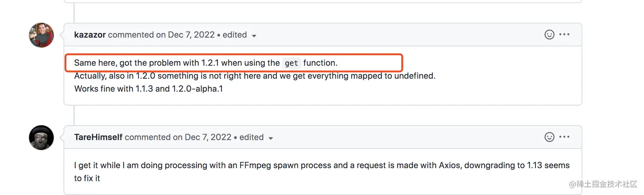Image resolution: width=644 pixels, height=195 pixels.
Task: Show more options for TareHimself's comment
Action: (x=564, y=137)
